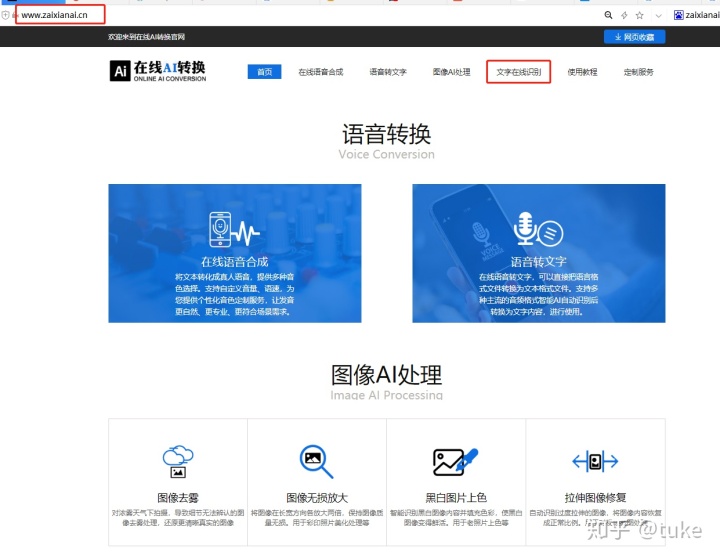Open the 使用教程 menu item
Screen dimensions: 720x559
click(x=582, y=72)
